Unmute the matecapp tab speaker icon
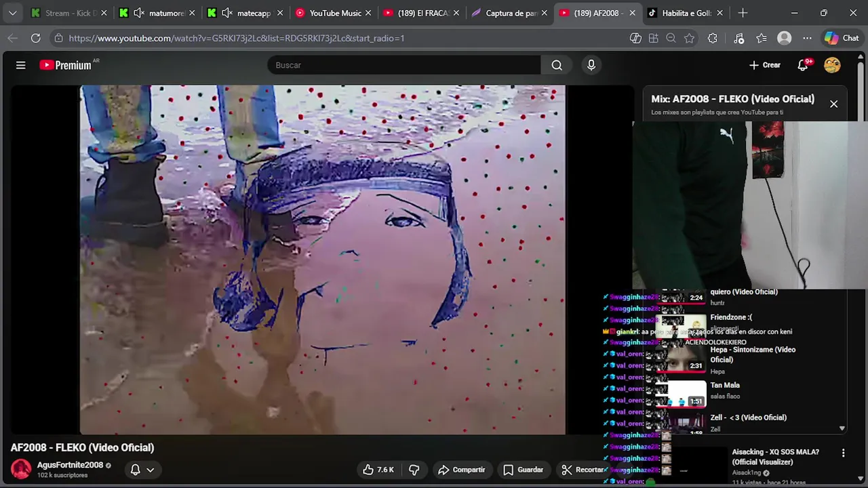Viewport: 868px width, 488px height. 227,13
